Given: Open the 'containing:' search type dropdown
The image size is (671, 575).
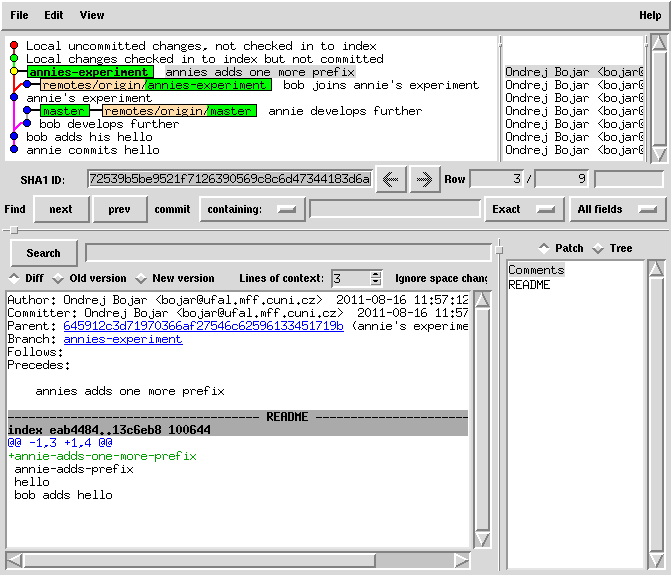Looking at the screenshot, I should pos(252,209).
